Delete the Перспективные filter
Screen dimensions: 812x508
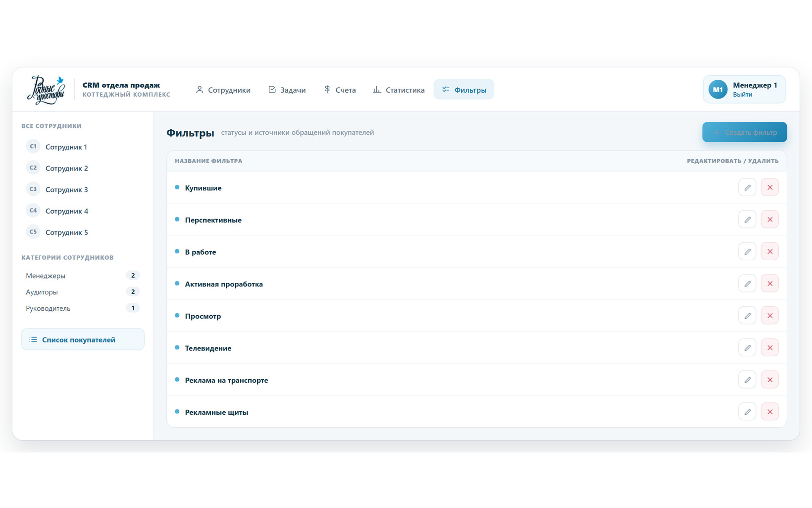pyautogui.click(x=770, y=220)
